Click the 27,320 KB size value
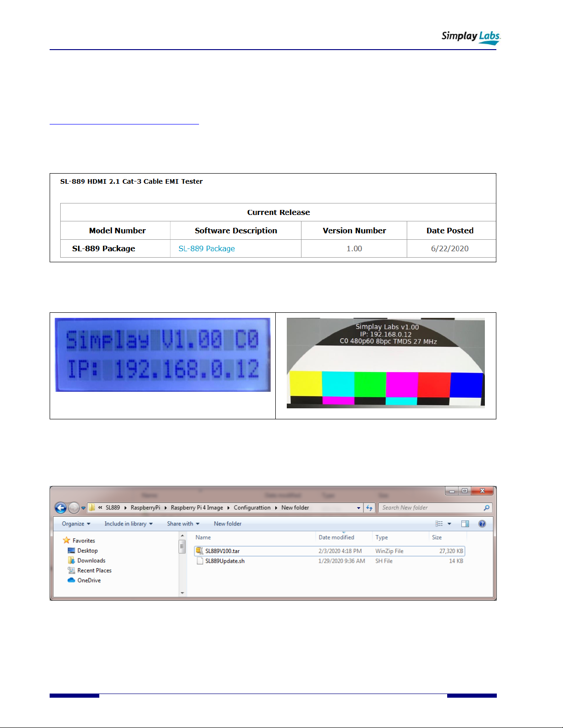 (x=451, y=551)
